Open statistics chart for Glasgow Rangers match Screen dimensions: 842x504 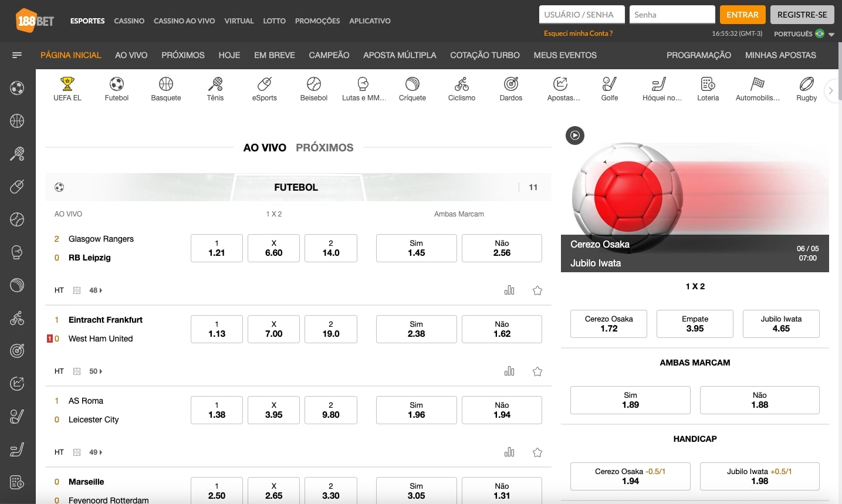point(509,290)
